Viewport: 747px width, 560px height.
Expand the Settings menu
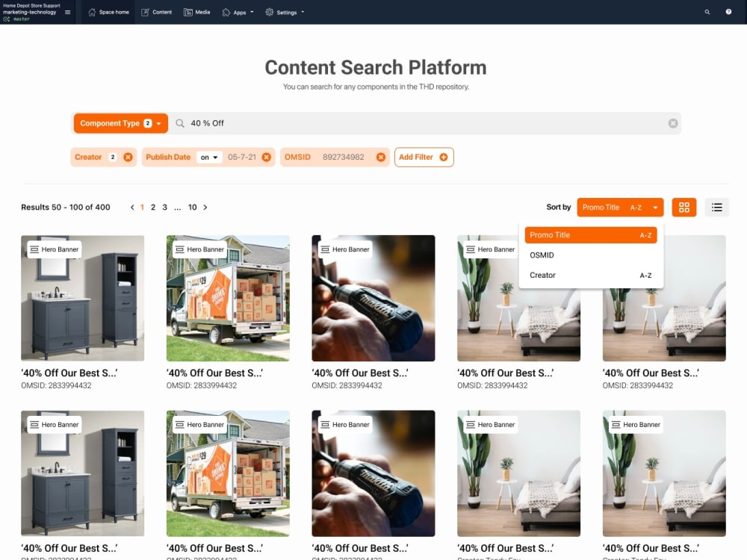tap(285, 13)
